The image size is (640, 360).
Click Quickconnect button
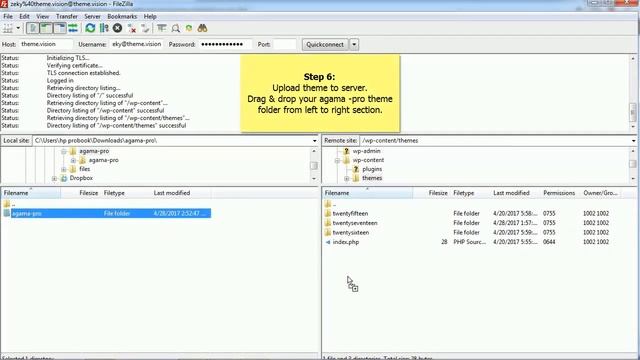(325, 44)
